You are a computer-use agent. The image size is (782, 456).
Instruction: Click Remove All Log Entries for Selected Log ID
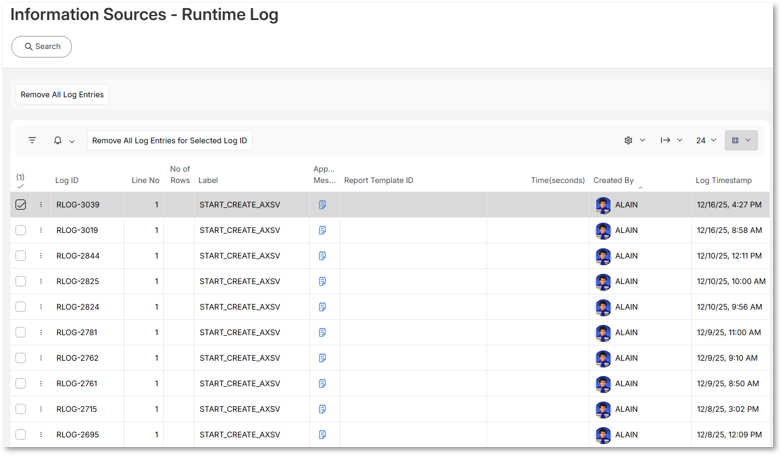[x=170, y=140]
